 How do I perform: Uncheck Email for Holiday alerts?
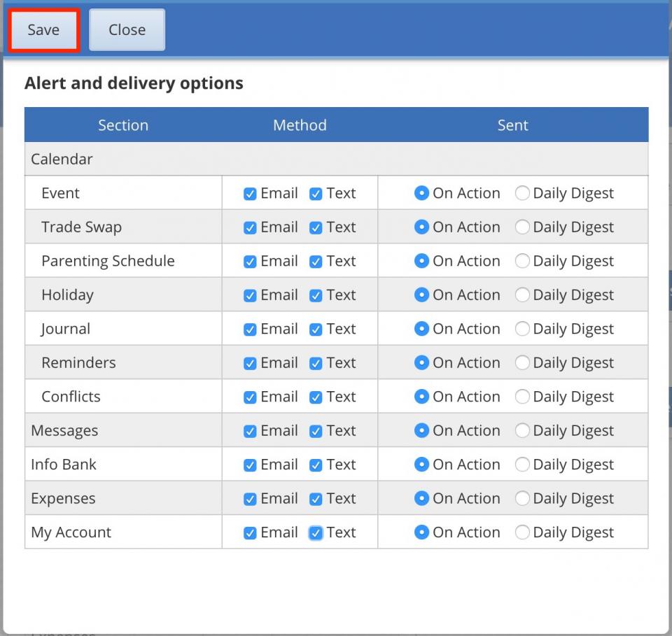[250, 295]
